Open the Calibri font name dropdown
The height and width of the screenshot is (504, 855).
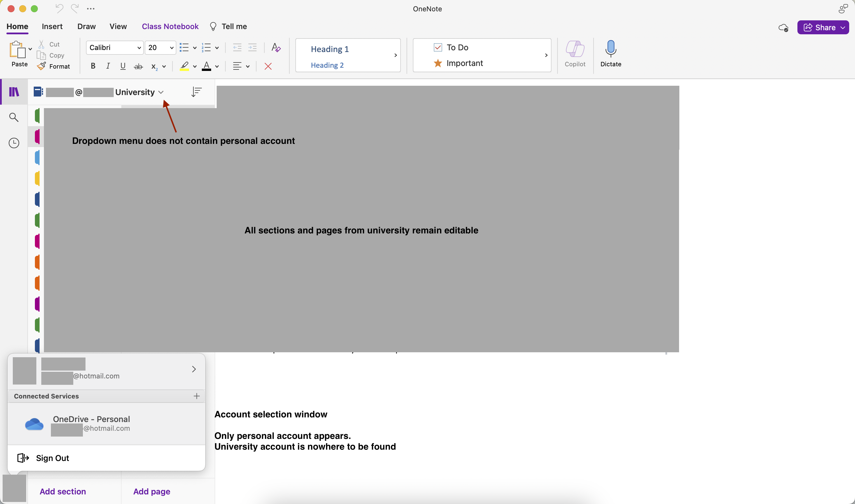(139, 48)
